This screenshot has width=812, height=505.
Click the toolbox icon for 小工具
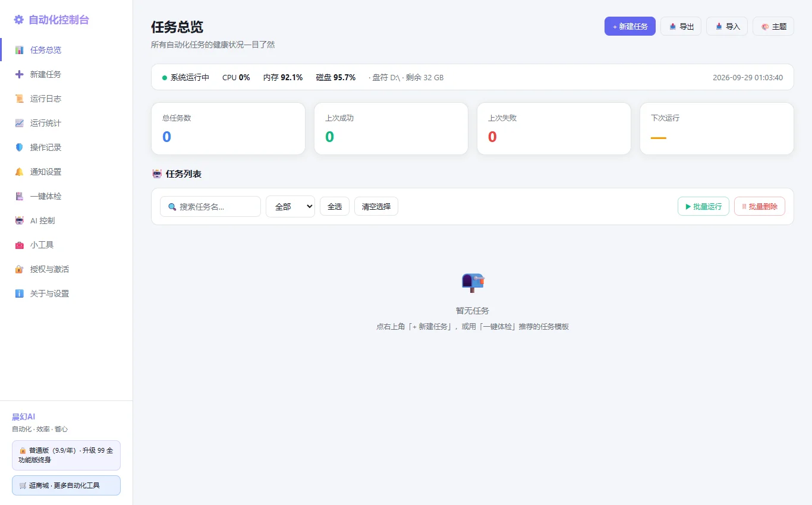pyautogui.click(x=20, y=245)
